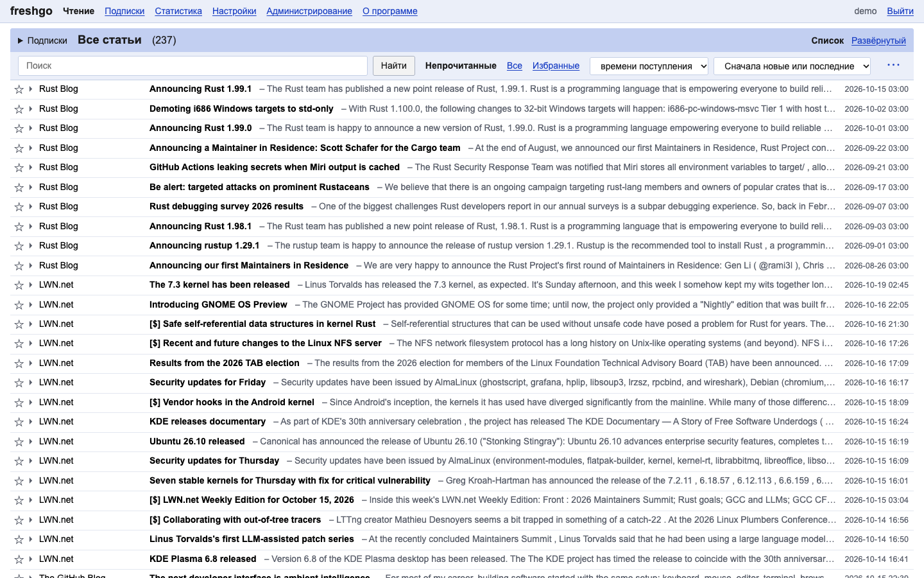Open the Статистика page
The width and height of the screenshot is (924, 578).
pos(178,11)
